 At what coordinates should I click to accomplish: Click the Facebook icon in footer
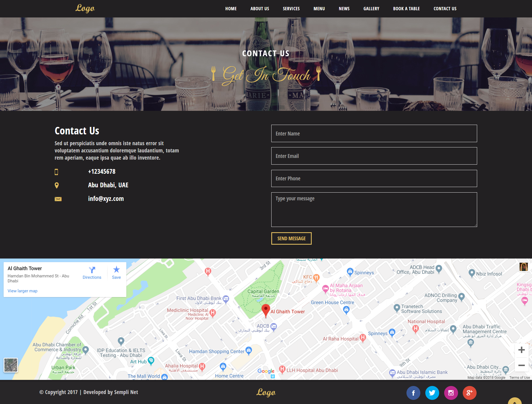tap(413, 393)
